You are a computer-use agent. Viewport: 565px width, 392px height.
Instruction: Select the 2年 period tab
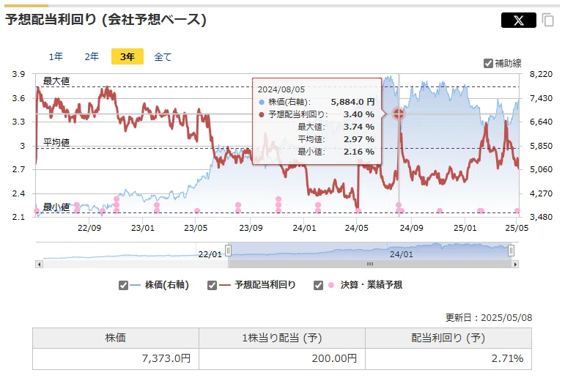pyautogui.click(x=92, y=56)
